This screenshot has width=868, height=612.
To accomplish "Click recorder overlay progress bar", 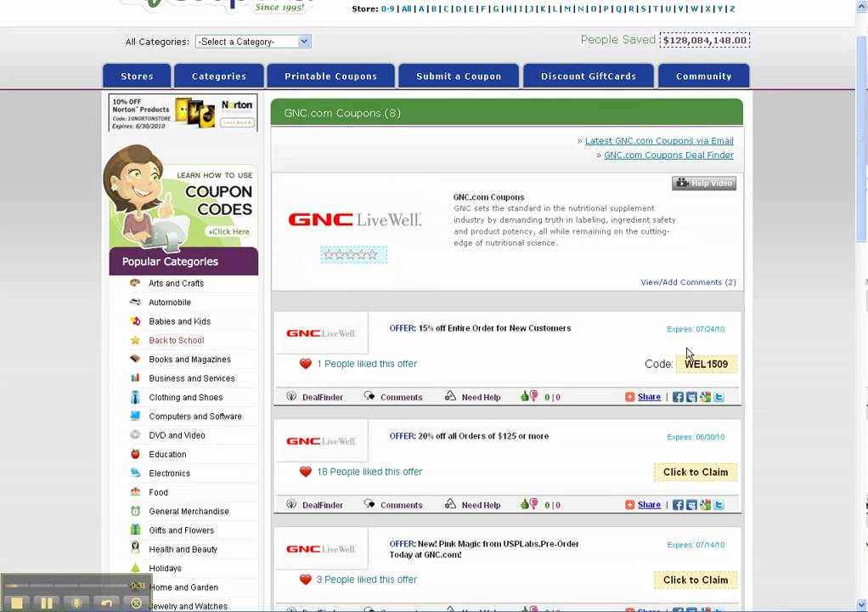I will pos(66,586).
